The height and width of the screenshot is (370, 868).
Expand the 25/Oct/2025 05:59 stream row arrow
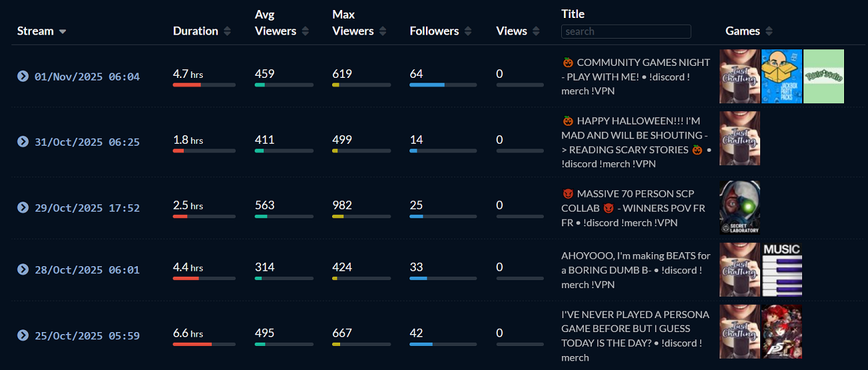pos(23,335)
